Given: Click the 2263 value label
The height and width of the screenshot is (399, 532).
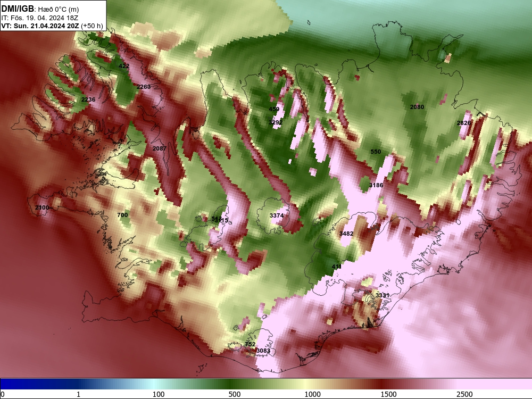Looking at the screenshot, I should 144,87.
